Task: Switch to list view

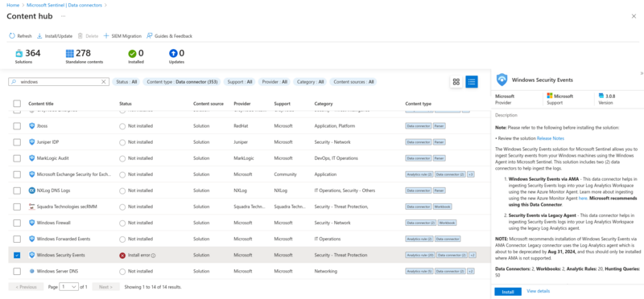Action: click(472, 82)
